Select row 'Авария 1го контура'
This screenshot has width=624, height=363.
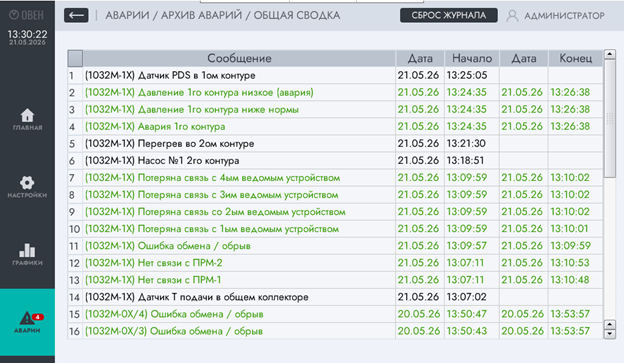pos(335,127)
